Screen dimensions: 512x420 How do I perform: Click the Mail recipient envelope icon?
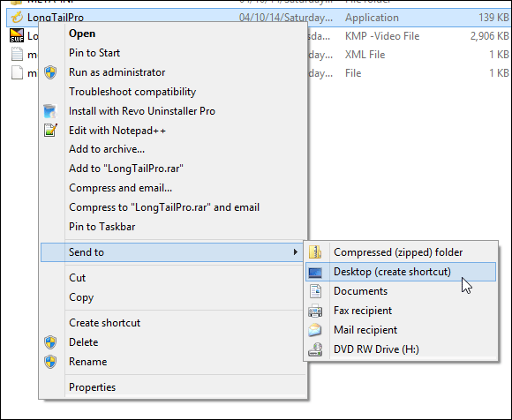(315, 330)
